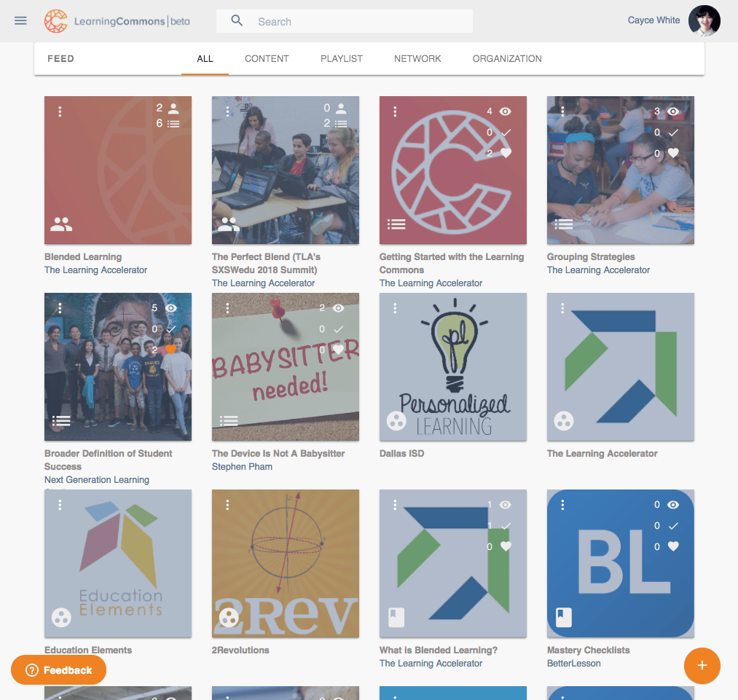Open options menu on Grouping Strategies card
The image size is (738, 700).
coord(562,111)
